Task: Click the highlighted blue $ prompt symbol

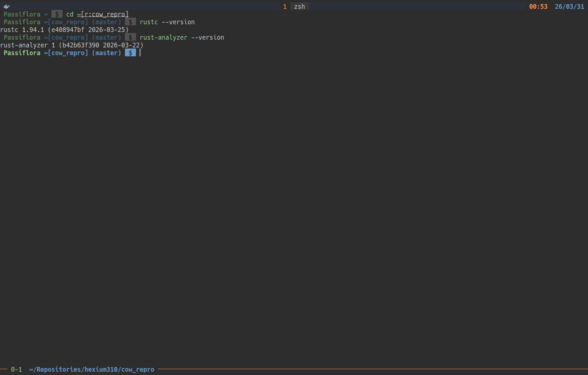Action: 130,53
